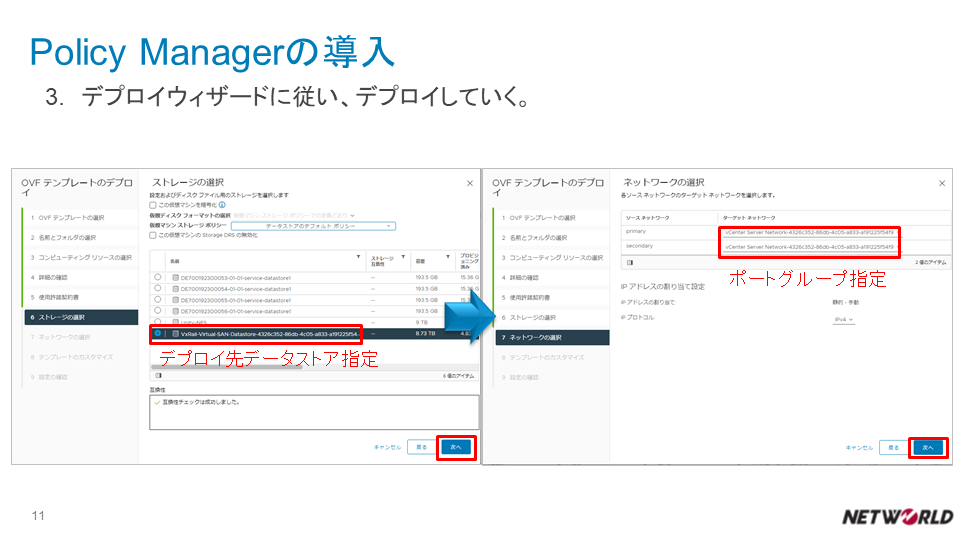Enable この仮想マシンを暗号化 checkbox

153,205
